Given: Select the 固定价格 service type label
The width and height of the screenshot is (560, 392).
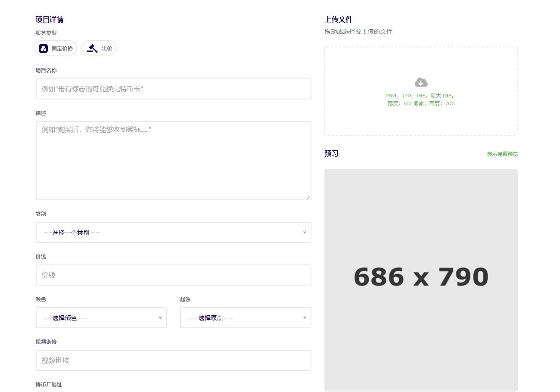Looking at the screenshot, I should [62, 49].
